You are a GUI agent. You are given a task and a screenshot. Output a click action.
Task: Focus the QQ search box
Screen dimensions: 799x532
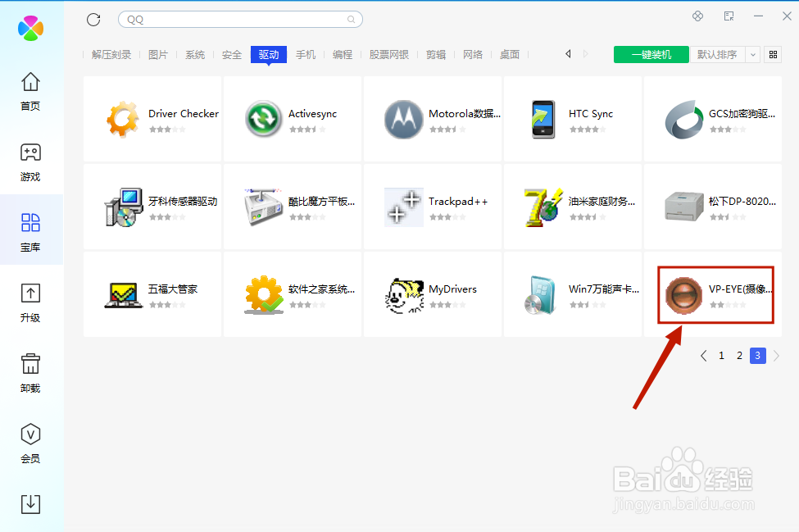(x=240, y=20)
